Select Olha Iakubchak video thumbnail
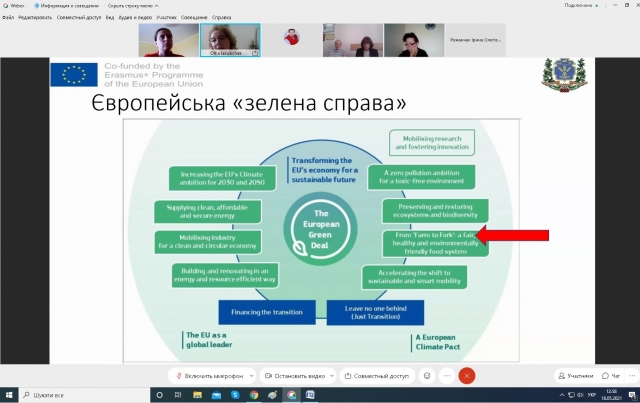Viewport: 640px width, 403px height. [x=230, y=40]
